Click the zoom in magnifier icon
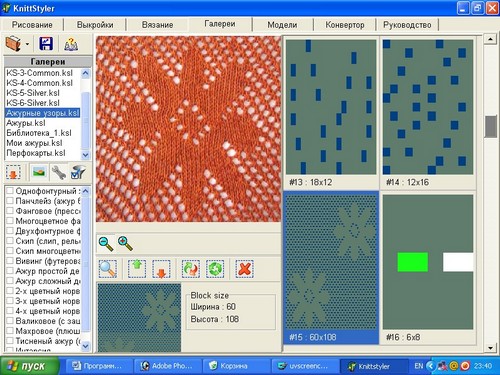 [x=125, y=243]
